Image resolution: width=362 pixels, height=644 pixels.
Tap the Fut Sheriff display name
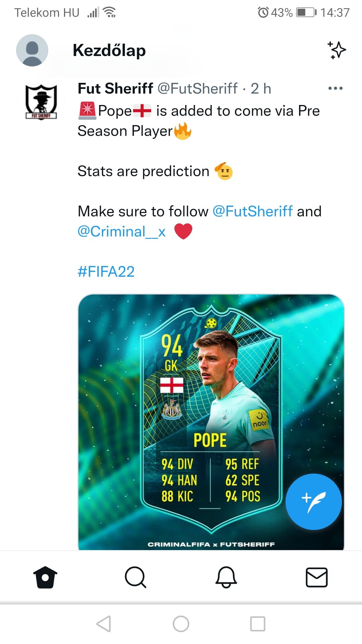[x=115, y=89]
